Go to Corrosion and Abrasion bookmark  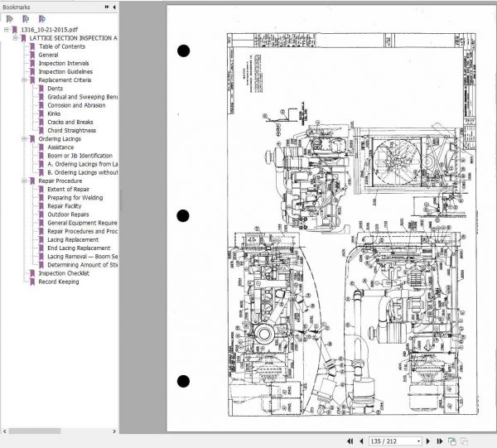(x=76, y=105)
